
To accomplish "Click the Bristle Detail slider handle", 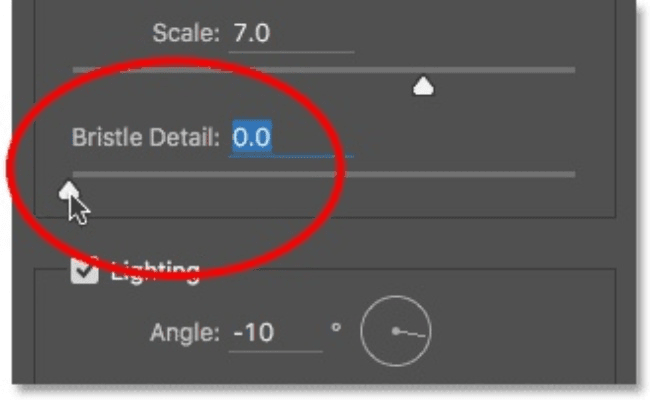I will point(68,189).
